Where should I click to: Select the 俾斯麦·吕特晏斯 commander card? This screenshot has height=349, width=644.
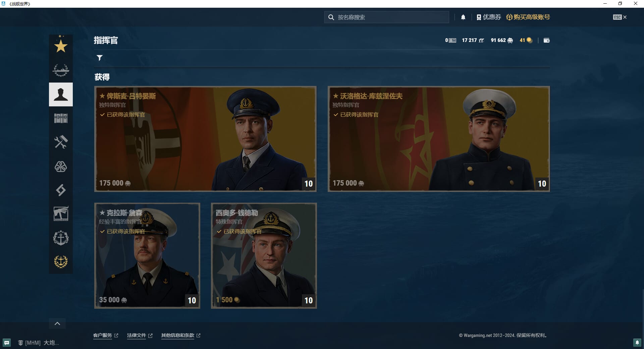click(x=205, y=139)
